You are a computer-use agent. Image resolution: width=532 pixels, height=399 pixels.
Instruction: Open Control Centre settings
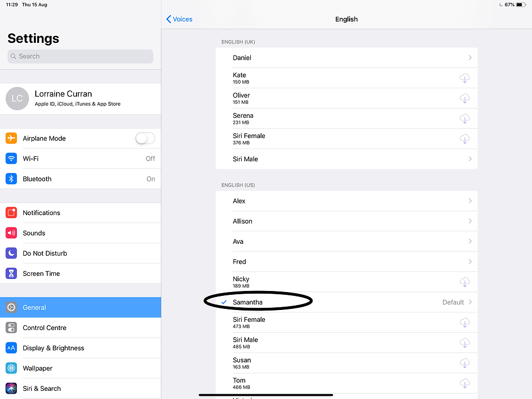pyautogui.click(x=80, y=328)
